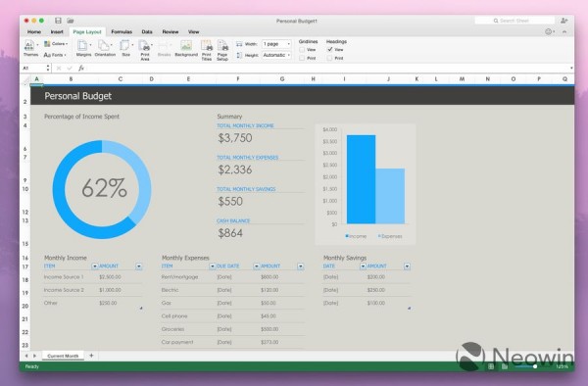Click the 125% zoom level

click(562, 366)
